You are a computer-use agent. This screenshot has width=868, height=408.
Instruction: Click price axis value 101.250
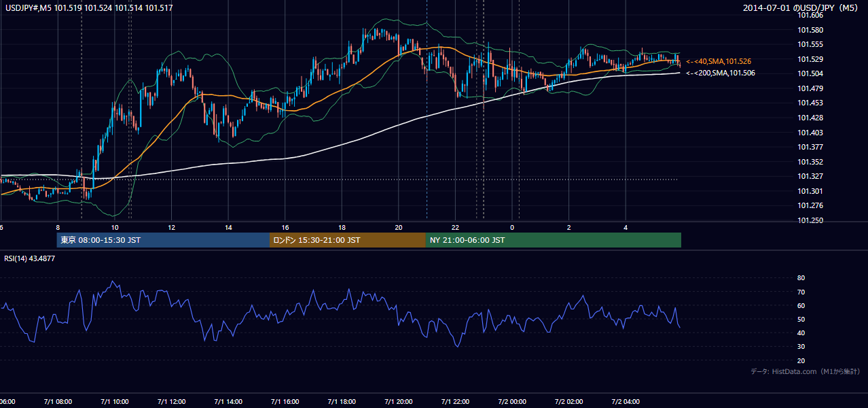tap(810, 220)
